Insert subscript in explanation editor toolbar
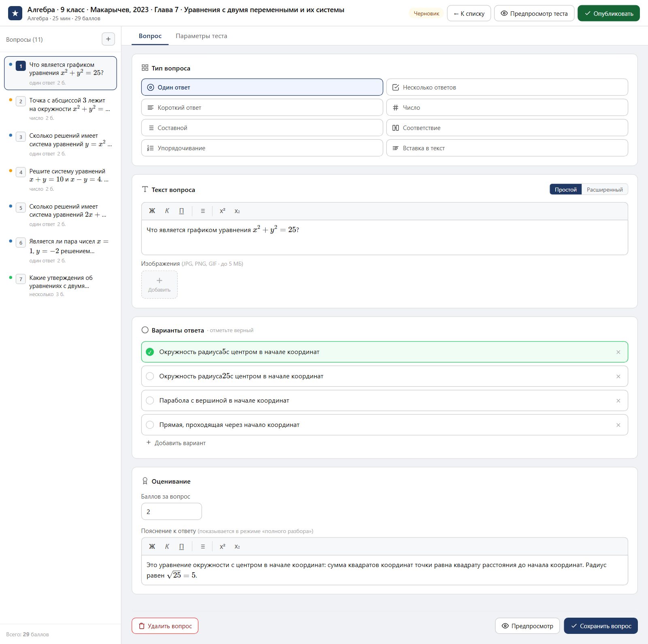The image size is (648, 644). point(237,546)
